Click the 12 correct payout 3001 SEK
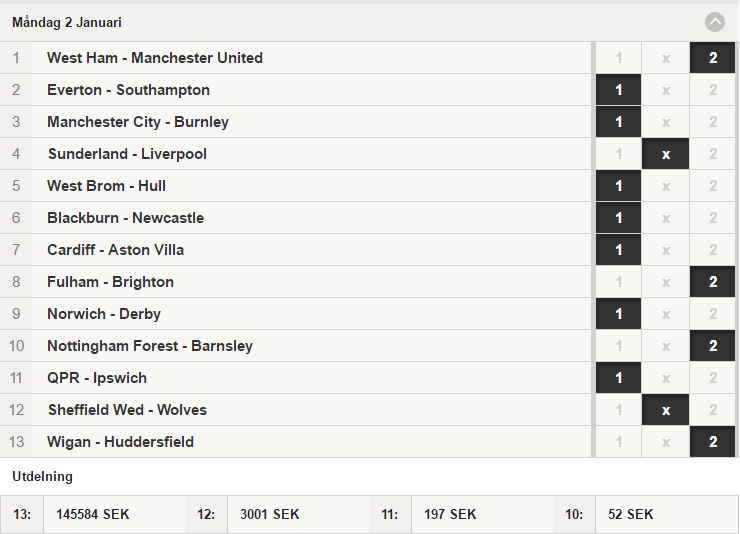Viewport: 740px width, 534px height. coord(269,514)
